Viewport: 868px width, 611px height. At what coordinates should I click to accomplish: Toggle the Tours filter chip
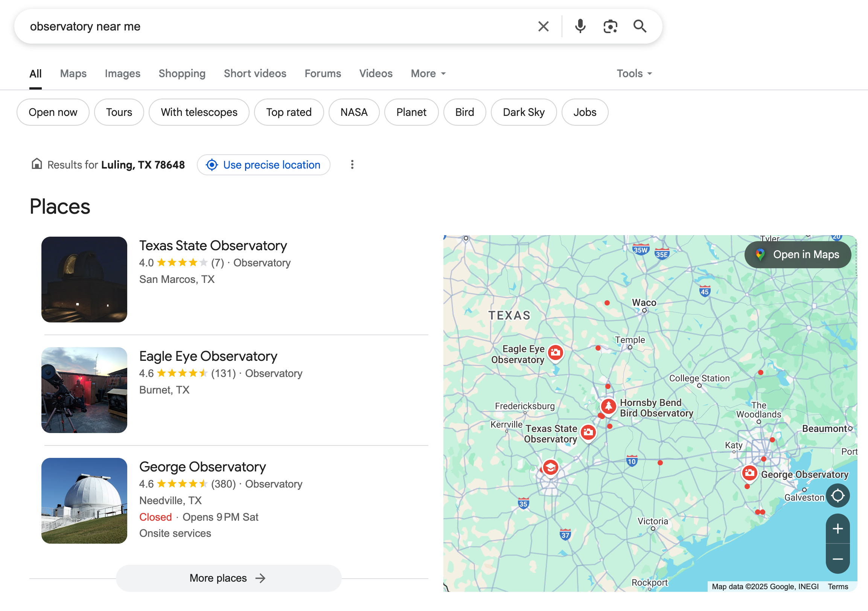click(x=119, y=112)
